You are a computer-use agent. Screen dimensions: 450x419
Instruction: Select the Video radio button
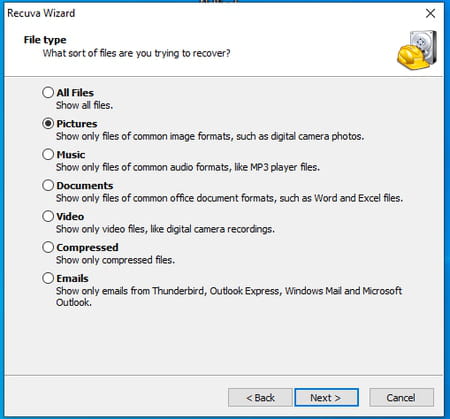[48, 216]
